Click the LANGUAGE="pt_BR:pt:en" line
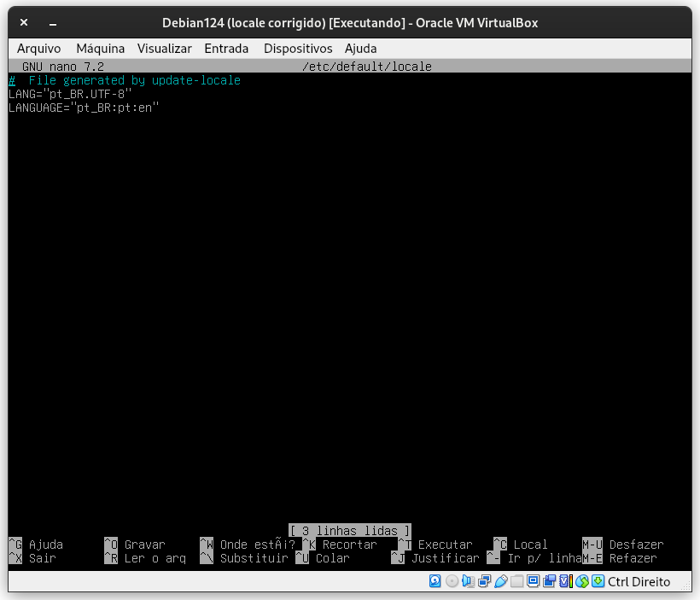 tap(84, 108)
